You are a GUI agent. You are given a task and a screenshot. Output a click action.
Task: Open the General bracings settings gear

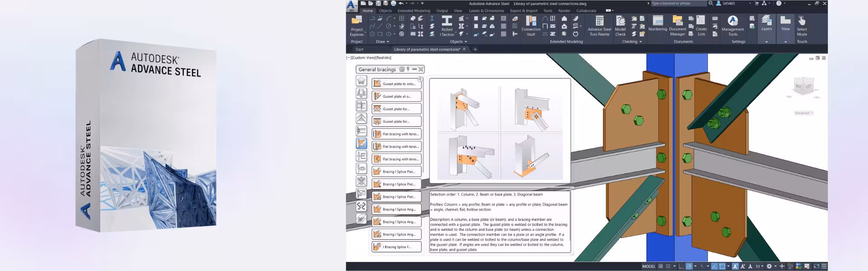coord(401,69)
